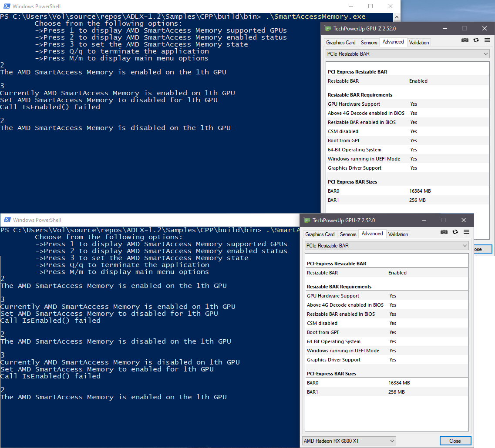Open the hamburger menu in lower GPU-Z window
495x448 pixels.
(467, 232)
